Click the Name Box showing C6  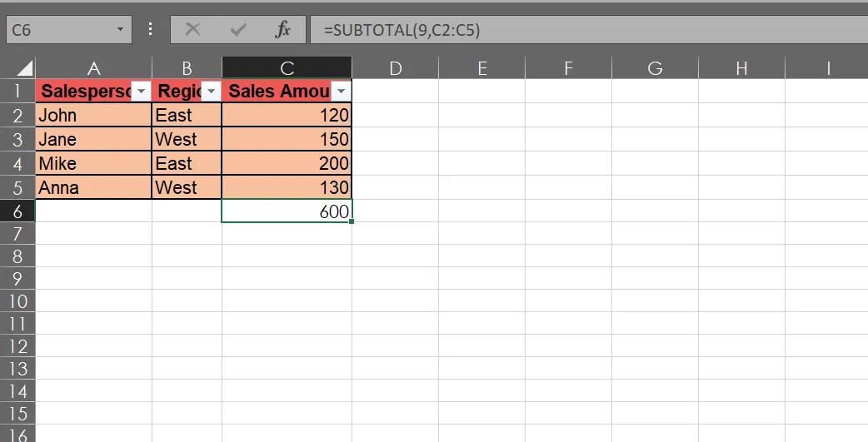pos(68,29)
